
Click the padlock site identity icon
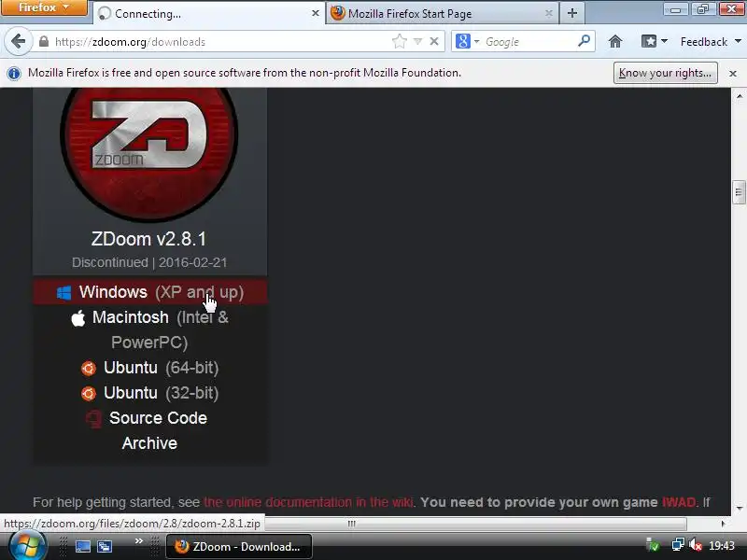pyautogui.click(x=44, y=41)
